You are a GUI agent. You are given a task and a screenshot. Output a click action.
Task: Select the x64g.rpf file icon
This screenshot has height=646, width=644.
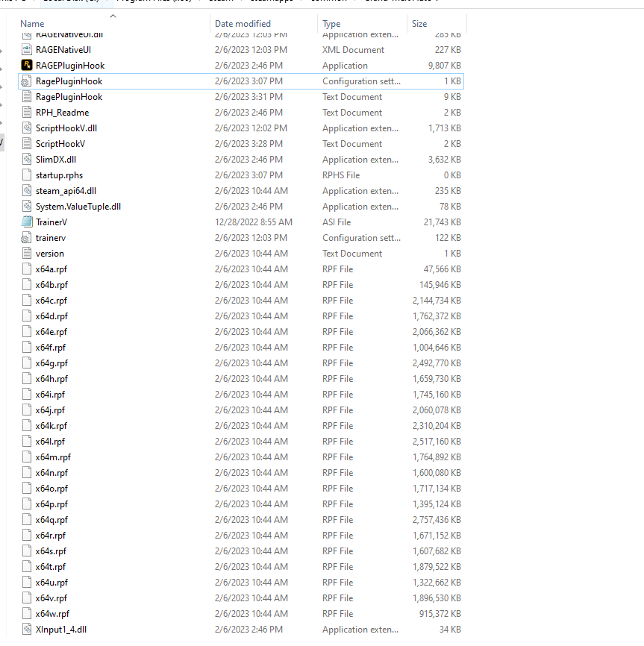(27, 363)
